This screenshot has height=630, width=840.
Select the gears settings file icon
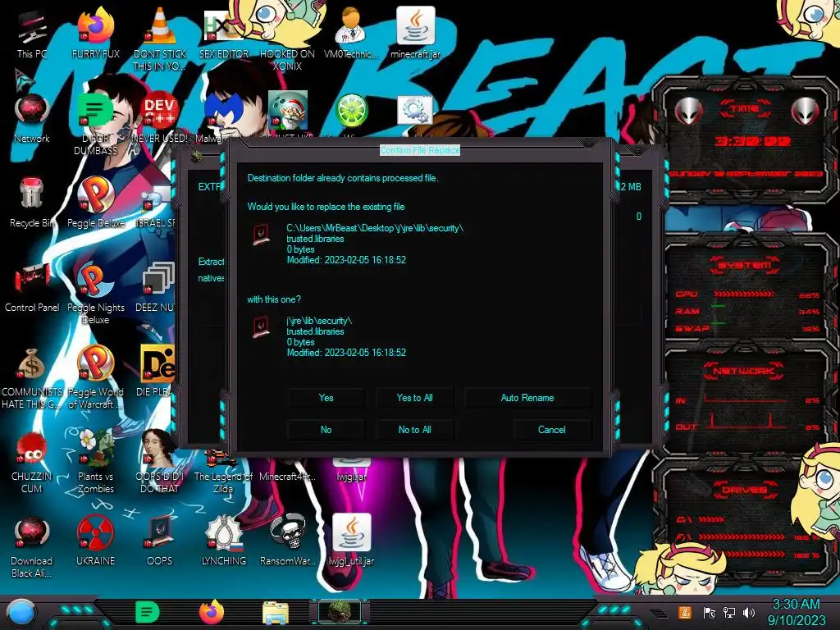point(415,111)
